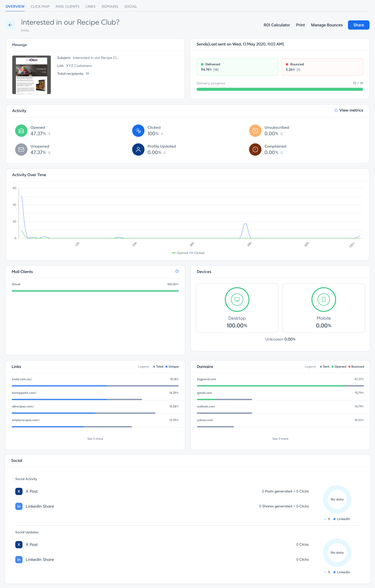Click the Delivered 94.74% stat box

237,67
